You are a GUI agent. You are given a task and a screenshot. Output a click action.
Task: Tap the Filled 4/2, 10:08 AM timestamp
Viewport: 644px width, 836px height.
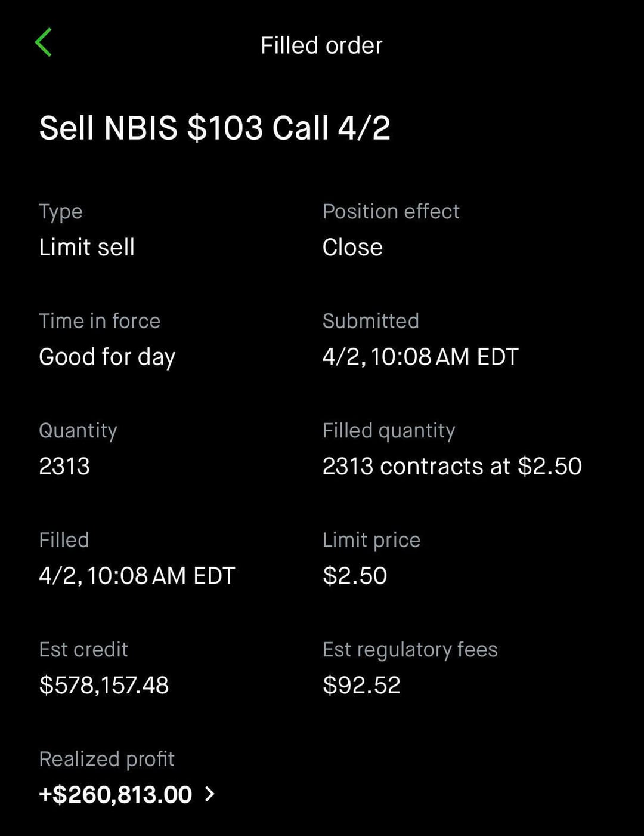(137, 576)
